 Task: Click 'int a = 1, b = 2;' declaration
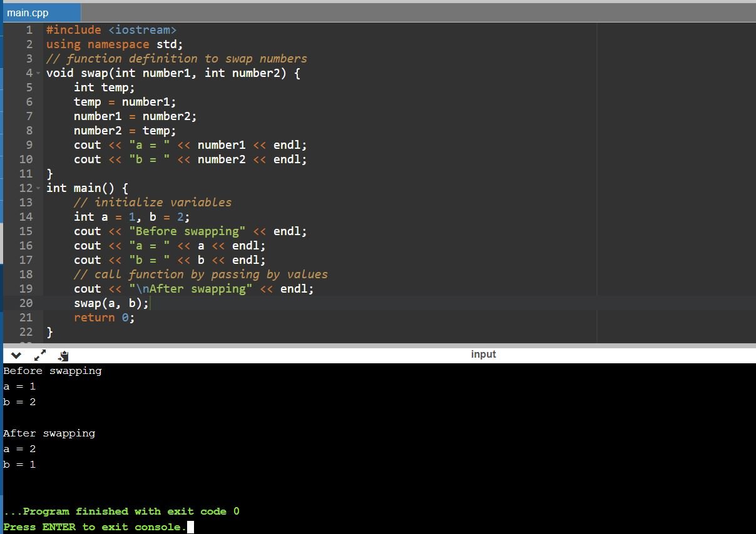132,217
